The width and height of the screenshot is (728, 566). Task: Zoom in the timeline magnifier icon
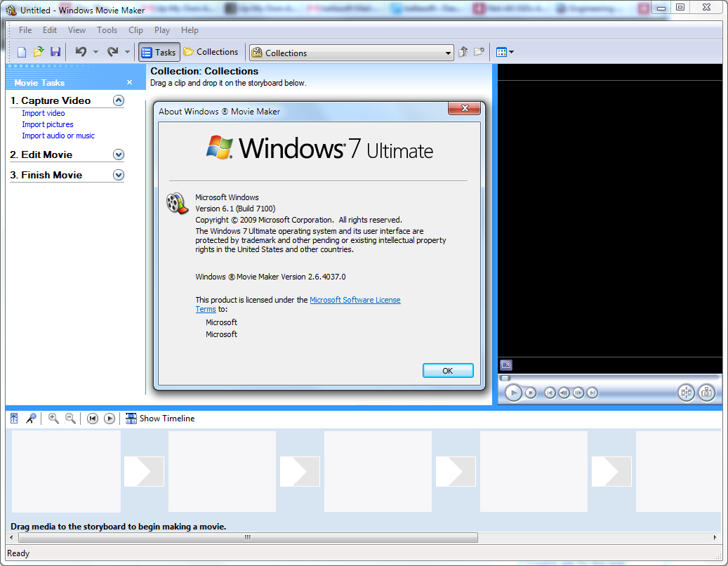coord(53,419)
